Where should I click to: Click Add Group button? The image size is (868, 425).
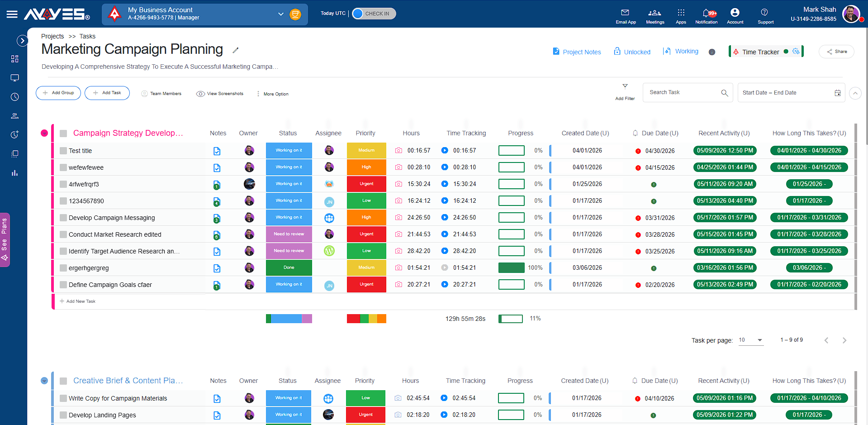58,93
